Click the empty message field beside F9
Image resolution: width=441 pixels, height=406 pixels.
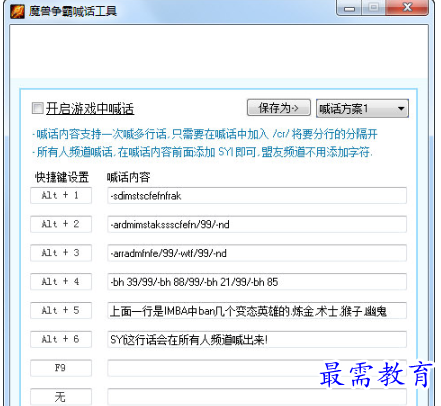coord(257,368)
